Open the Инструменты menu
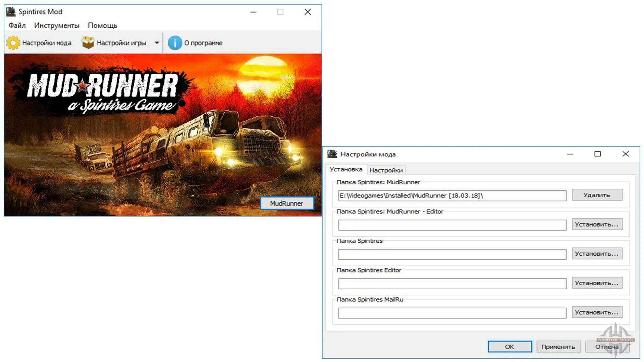The height and width of the screenshot is (362, 644). pos(57,25)
